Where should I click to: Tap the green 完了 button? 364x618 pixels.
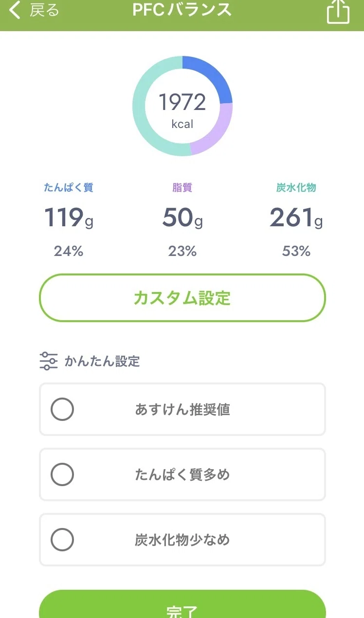(x=182, y=605)
